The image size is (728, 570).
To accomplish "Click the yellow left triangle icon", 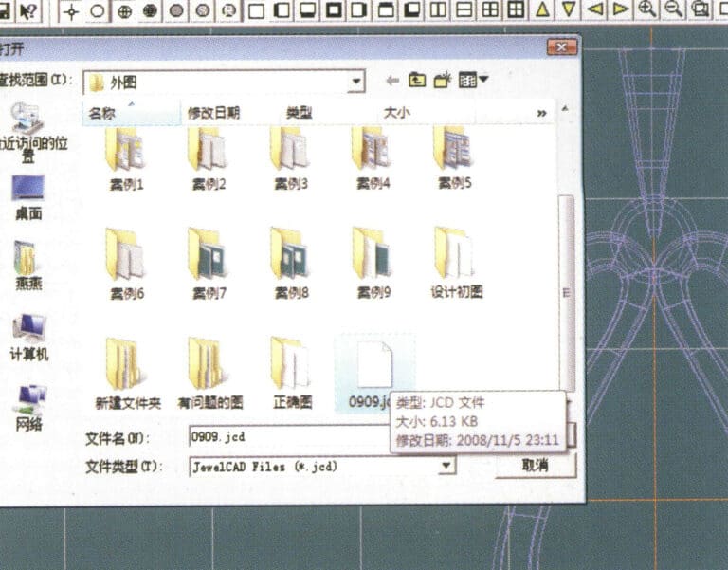I will point(594,9).
